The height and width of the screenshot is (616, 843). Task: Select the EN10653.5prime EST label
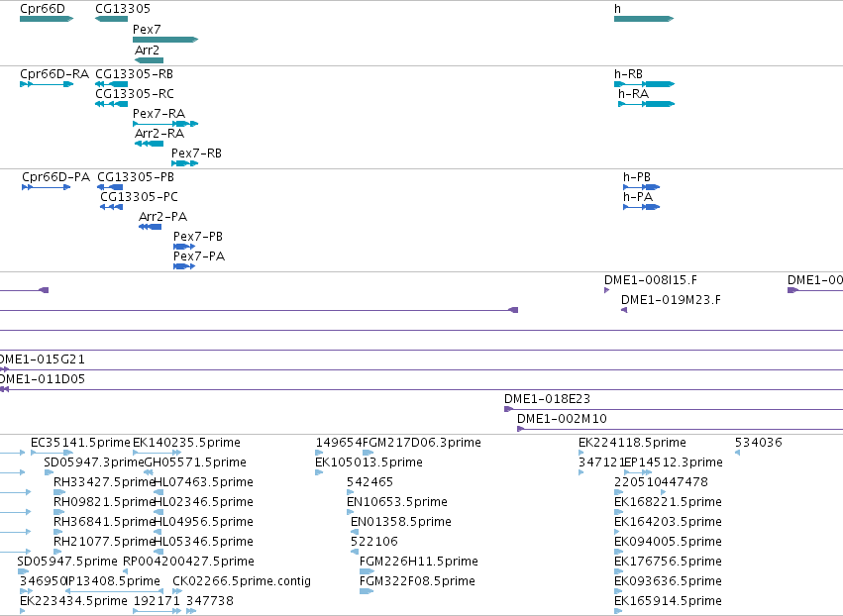(397, 502)
